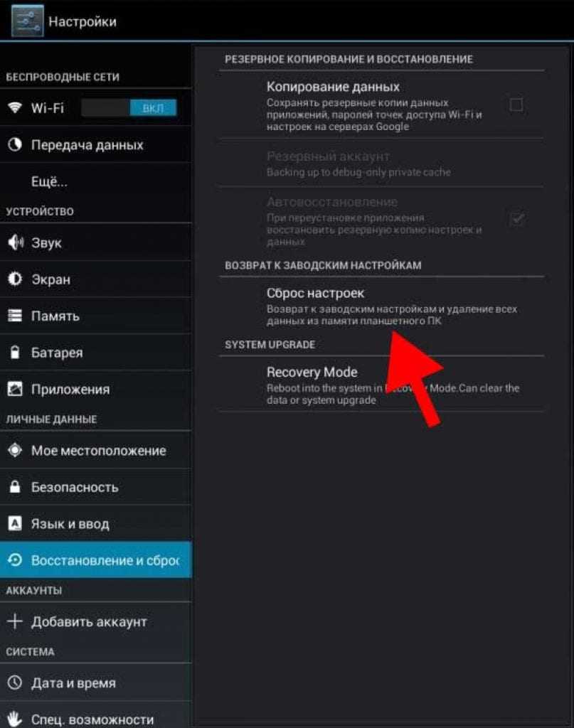The width and height of the screenshot is (574, 728).
Task: Tap Добавить аккаунт plus entry
Action: click(95, 621)
